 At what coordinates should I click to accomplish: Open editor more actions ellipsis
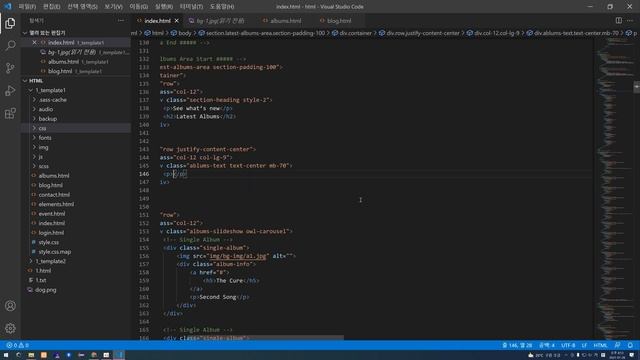click(630, 20)
